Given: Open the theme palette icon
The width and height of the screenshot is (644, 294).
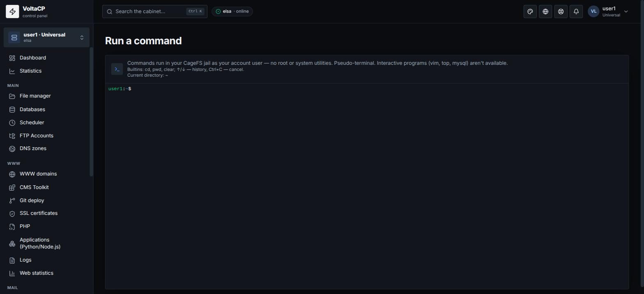Looking at the screenshot, I should [x=530, y=11].
